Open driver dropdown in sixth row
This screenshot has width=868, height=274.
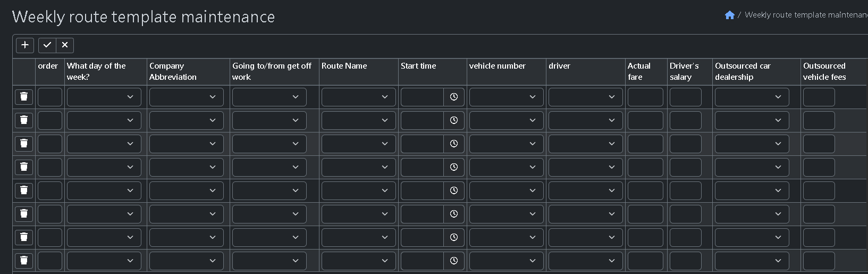[x=585, y=214]
